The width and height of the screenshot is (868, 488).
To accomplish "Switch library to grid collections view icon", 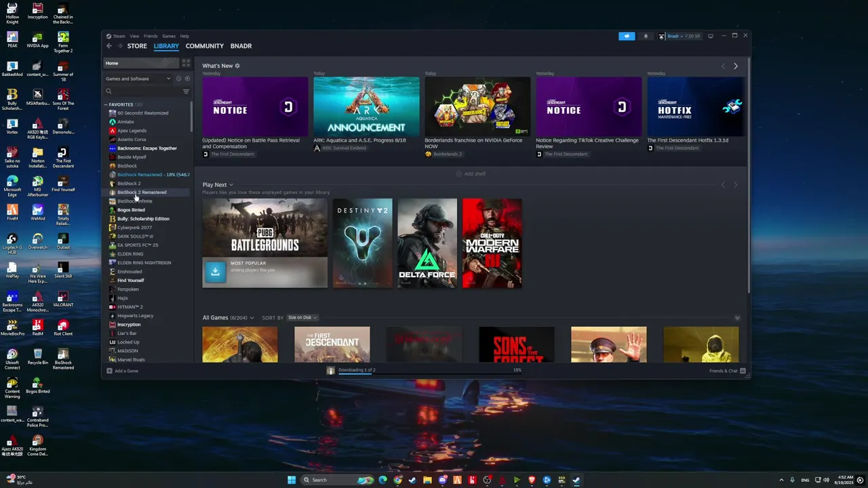I will (x=186, y=63).
